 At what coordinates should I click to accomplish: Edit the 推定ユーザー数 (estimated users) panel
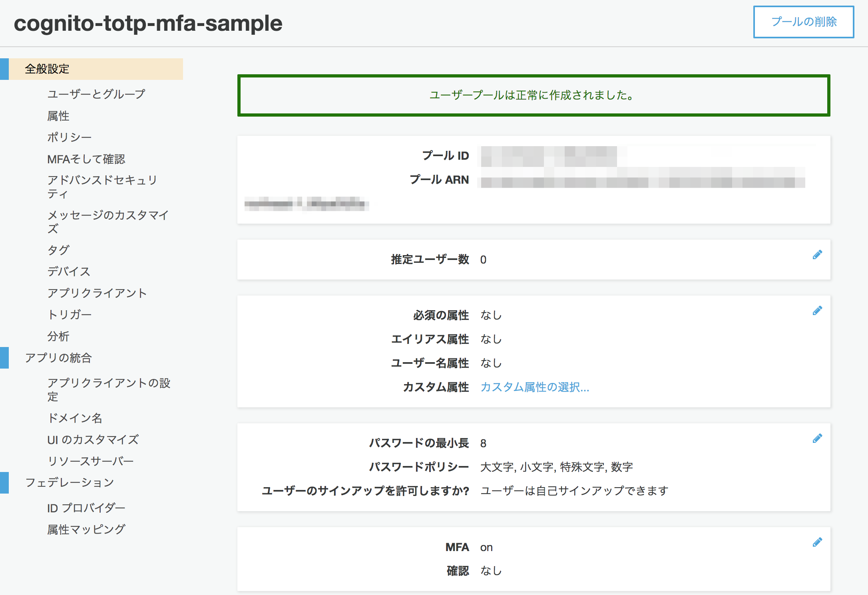coord(817,254)
